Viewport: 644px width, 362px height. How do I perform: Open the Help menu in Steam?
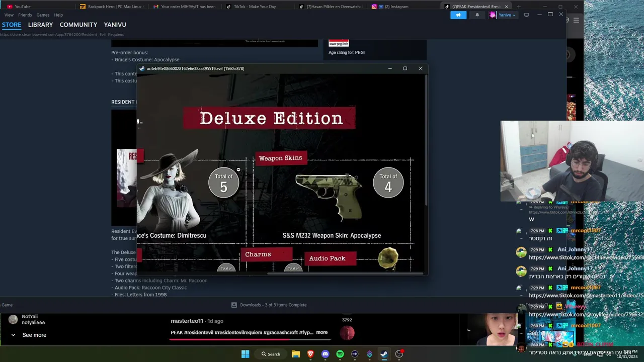click(58, 15)
